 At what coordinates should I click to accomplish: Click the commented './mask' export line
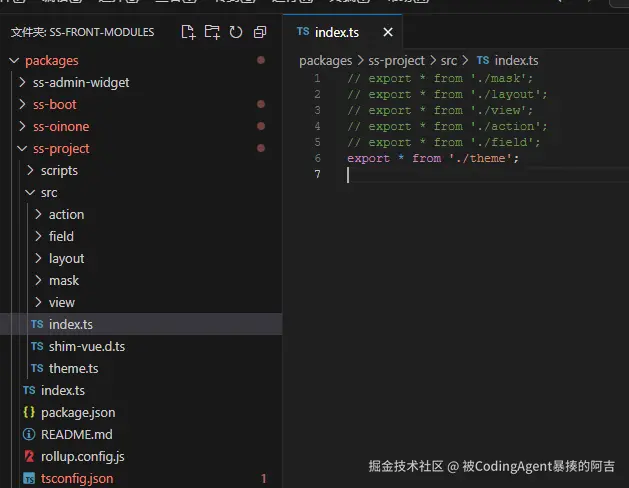[440, 78]
